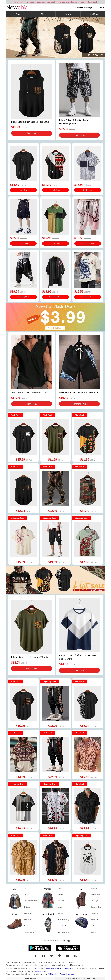This screenshot has height=980, width=111.
Task: Open the Blogger icon in footer
Action: click(x=75, y=956)
